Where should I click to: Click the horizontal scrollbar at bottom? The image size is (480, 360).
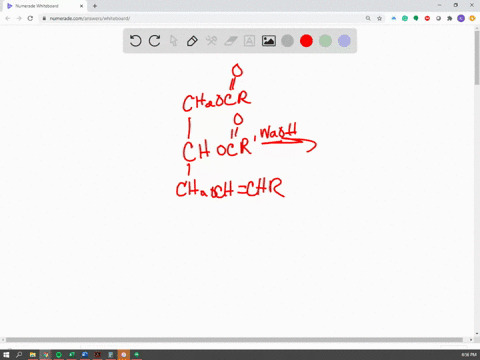[234, 340]
